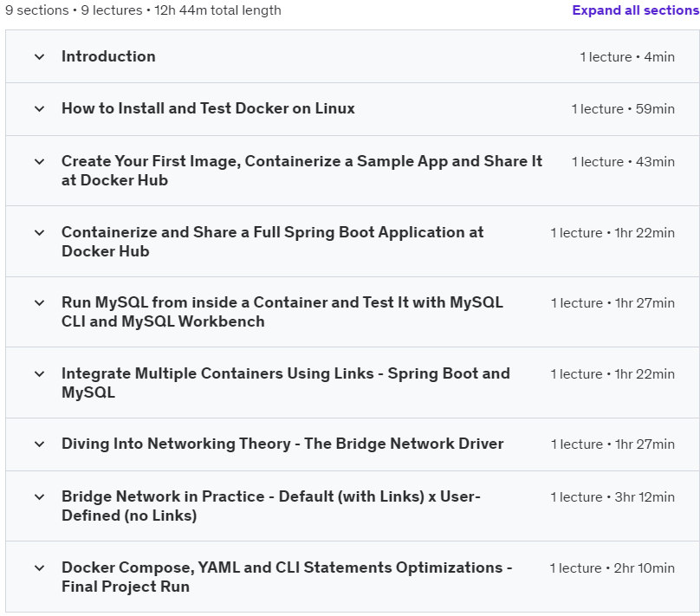Viewport: 700px width, 616px height.
Task: Click the 9 sections, 12h 44m total length summary
Action: click(143, 10)
